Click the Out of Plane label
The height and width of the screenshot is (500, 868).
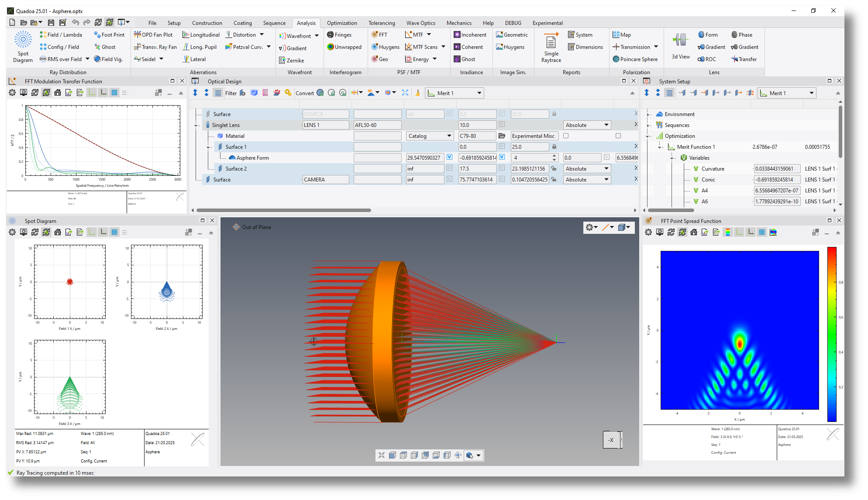pyautogui.click(x=257, y=227)
